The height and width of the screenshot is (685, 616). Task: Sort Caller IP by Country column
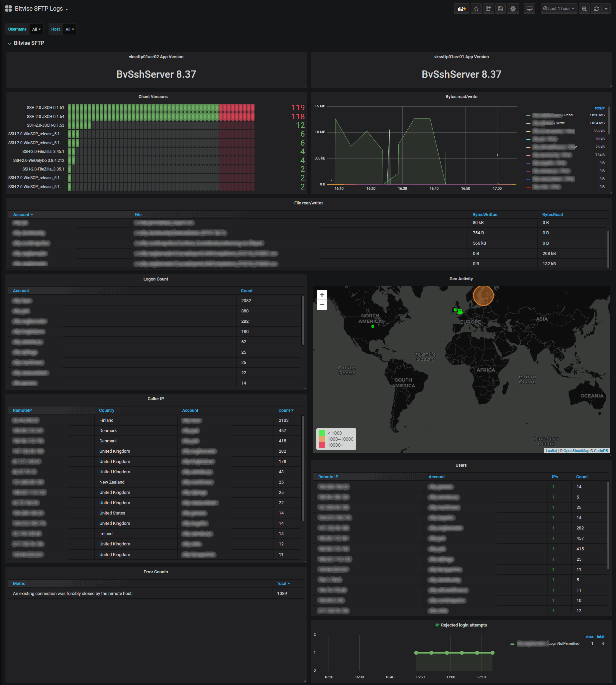[x=107, y=410]
